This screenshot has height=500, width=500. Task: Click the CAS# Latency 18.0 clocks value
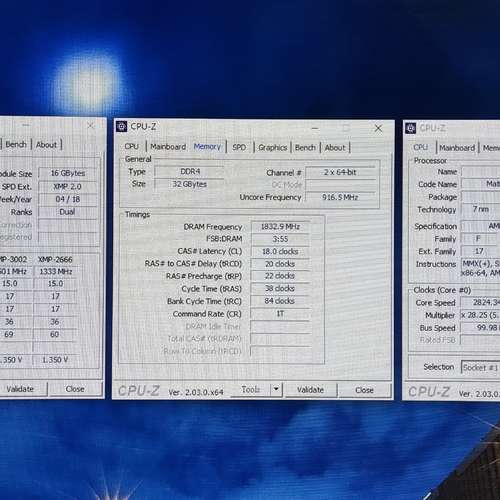(x=280, y=252)
